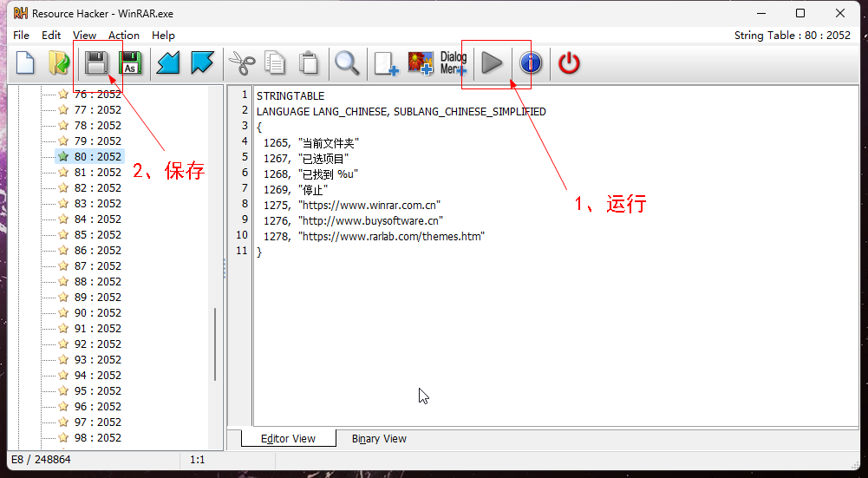This screenshot has width=868, height=478.
Task: Click the line 1269 "停止"
Action: click(296, 189)
